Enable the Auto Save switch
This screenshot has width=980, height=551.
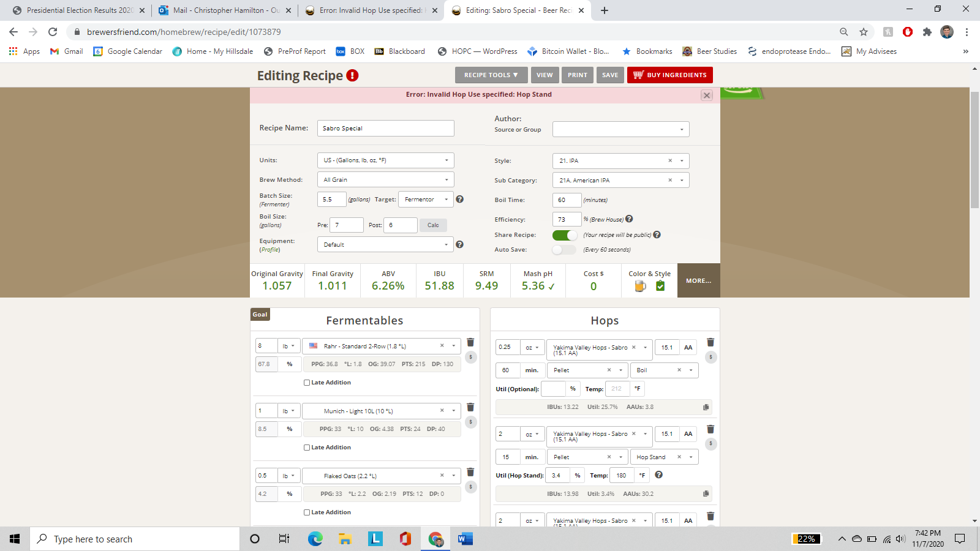[x=564, y=250]
